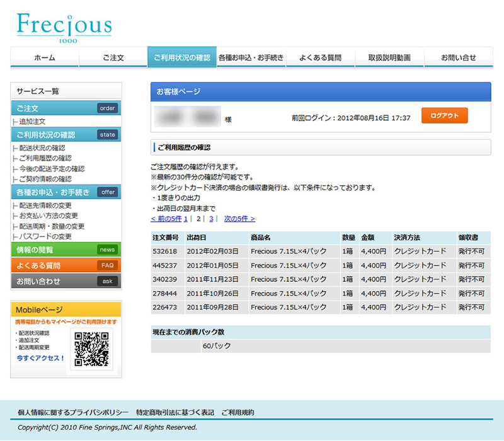
Task: Click the ship date 2011年09月28日
Action: [213, 307]
